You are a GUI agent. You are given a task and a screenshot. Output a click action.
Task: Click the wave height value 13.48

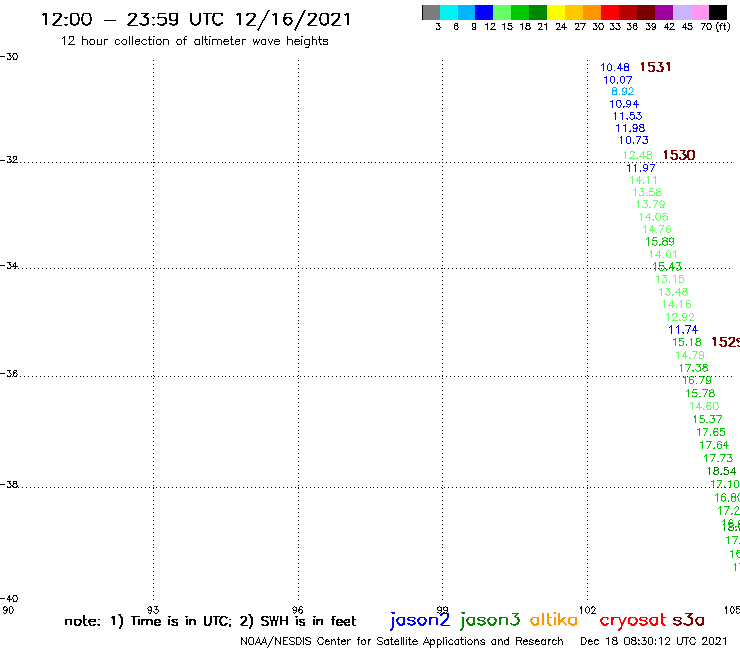pyautogui.click(x=673, y=292)
